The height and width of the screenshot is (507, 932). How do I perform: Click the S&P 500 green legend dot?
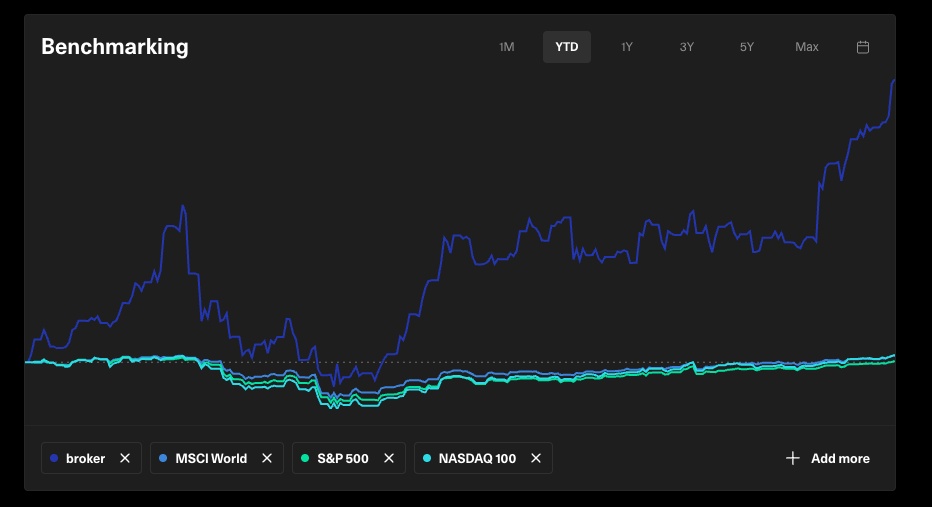(305, 459)
